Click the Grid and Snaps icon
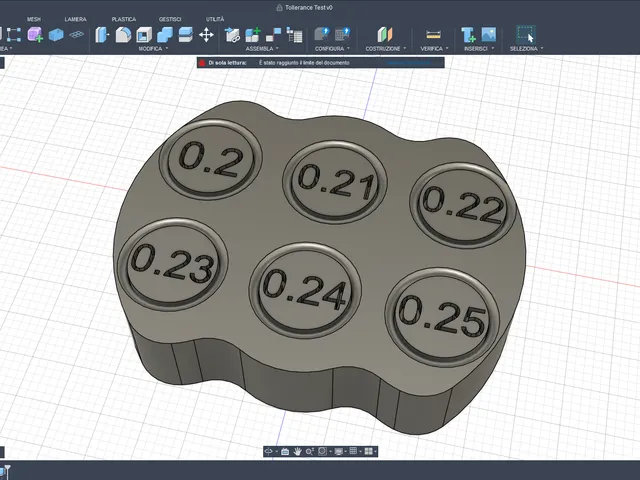 coord(353,451)
